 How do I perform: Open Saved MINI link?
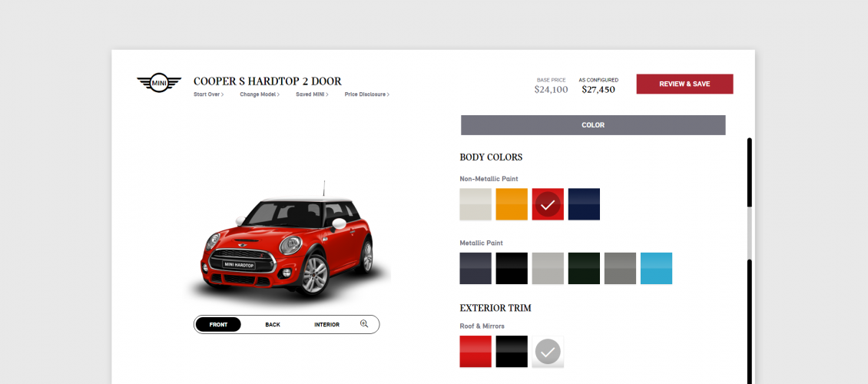pyautogui.click(x=312, y=94)
